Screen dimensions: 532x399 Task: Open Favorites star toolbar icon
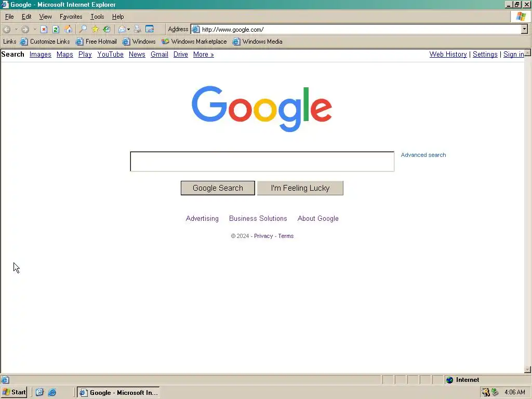(x=96, y=30)
